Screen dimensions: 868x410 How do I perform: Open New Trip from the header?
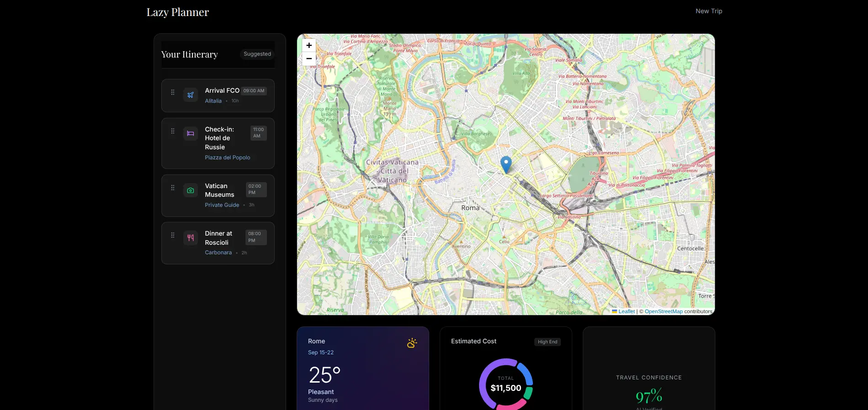pos(708,11)
